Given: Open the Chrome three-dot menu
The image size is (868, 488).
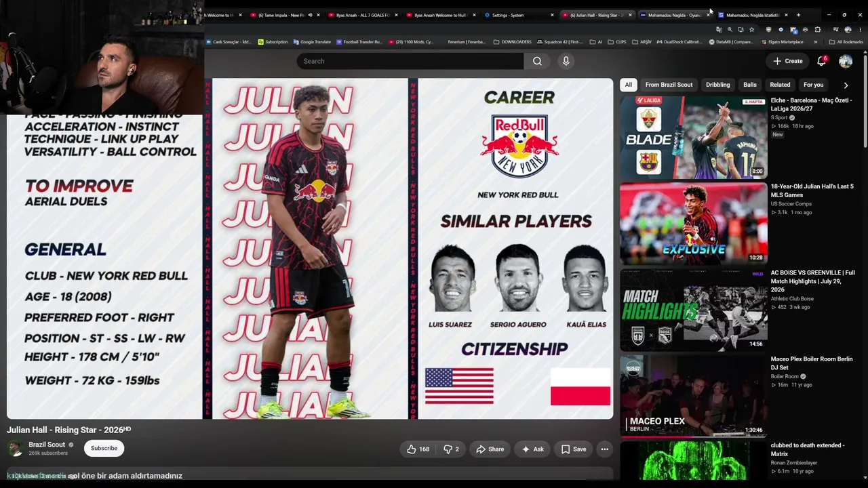Looking at the screenshot, I should pyautogui.click(x=859, y=30).
